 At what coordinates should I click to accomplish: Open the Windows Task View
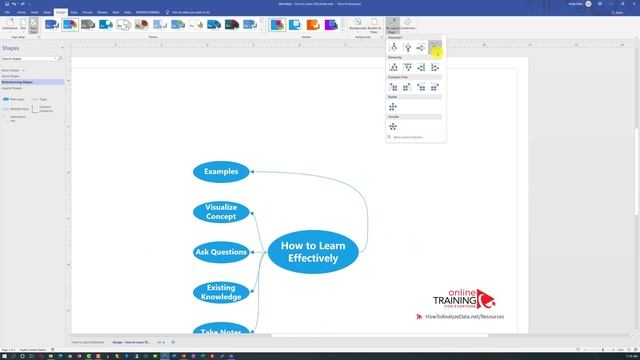click(x=31, y=356)
